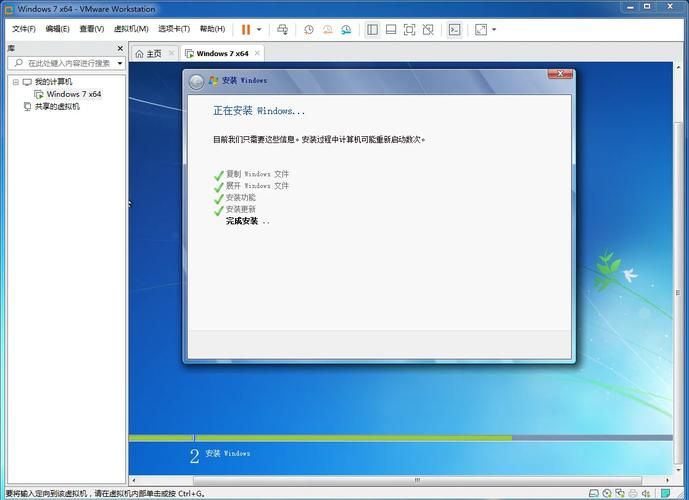Select 共享的虚拟机 in the library tree

click(x=57, y=106)
